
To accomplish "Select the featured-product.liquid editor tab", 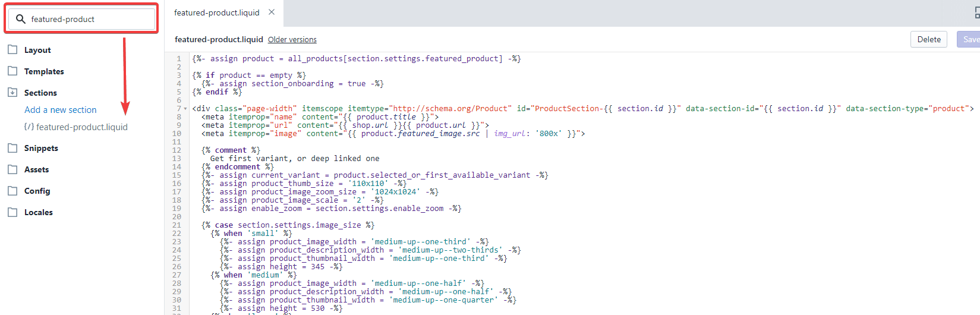I will (x=216, y=12).
